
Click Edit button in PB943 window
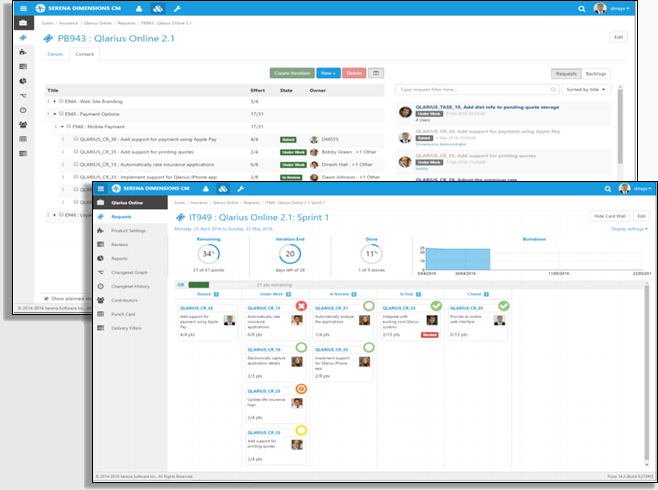619,37
